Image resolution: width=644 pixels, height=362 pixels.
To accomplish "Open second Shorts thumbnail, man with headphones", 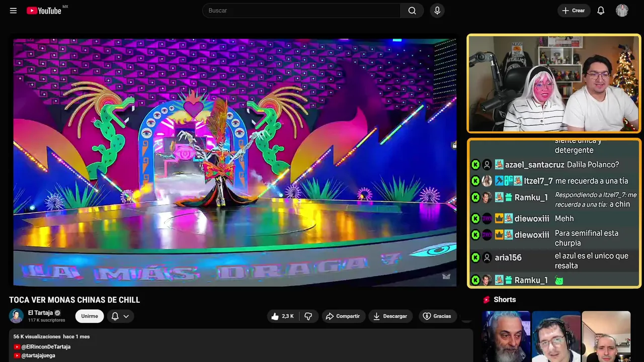I will (556, 336).
